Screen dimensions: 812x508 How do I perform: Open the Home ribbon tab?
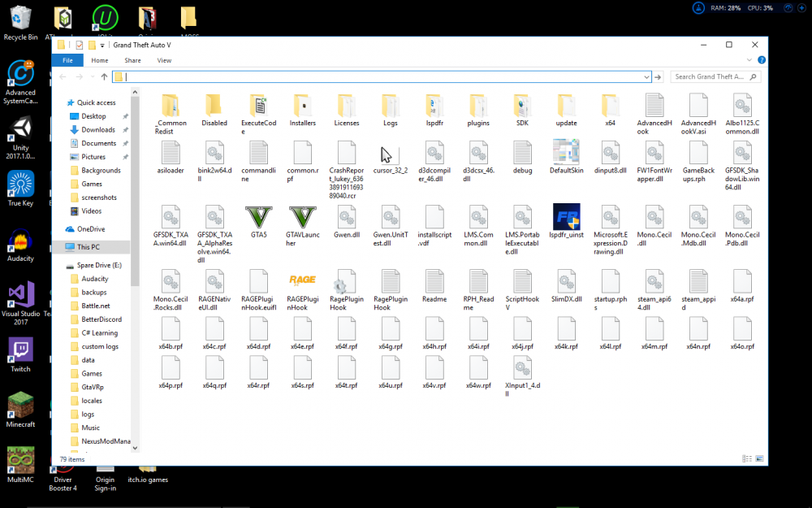click(99, 60)
